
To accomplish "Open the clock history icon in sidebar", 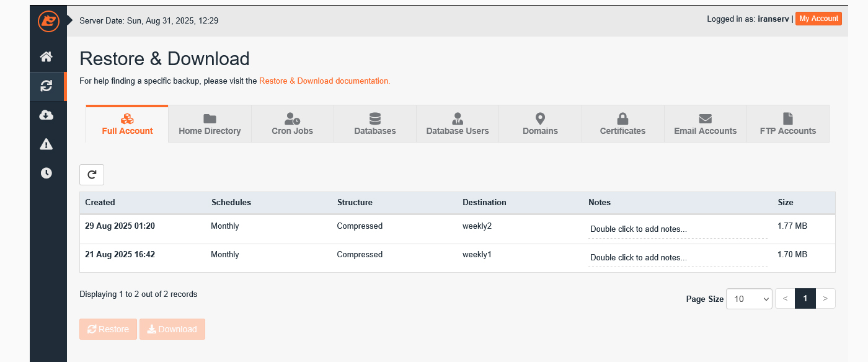I will coord(46,173).
